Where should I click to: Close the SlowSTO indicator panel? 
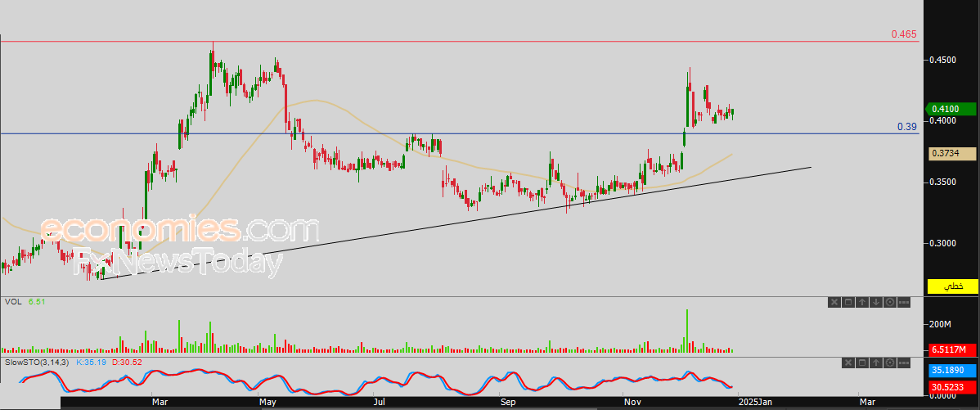pos(848,363)
